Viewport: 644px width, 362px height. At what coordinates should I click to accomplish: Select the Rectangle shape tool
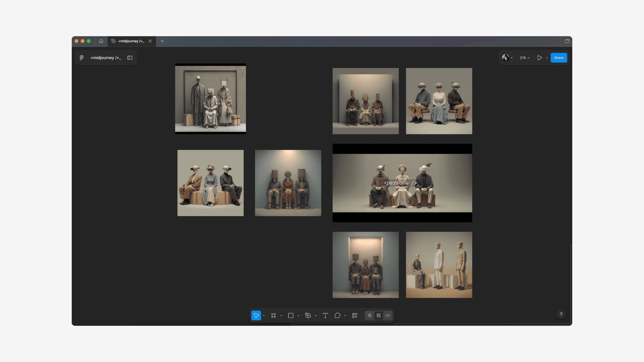[x=290, y=316]
